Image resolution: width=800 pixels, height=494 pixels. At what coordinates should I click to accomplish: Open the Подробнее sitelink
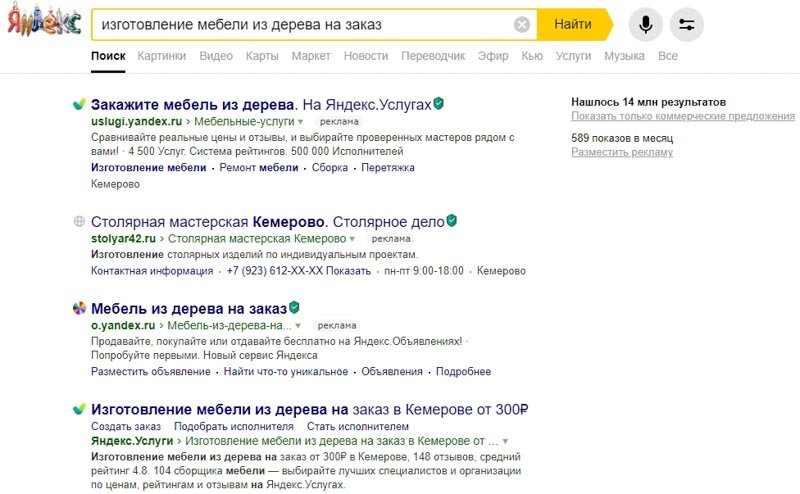click(463, 372)
